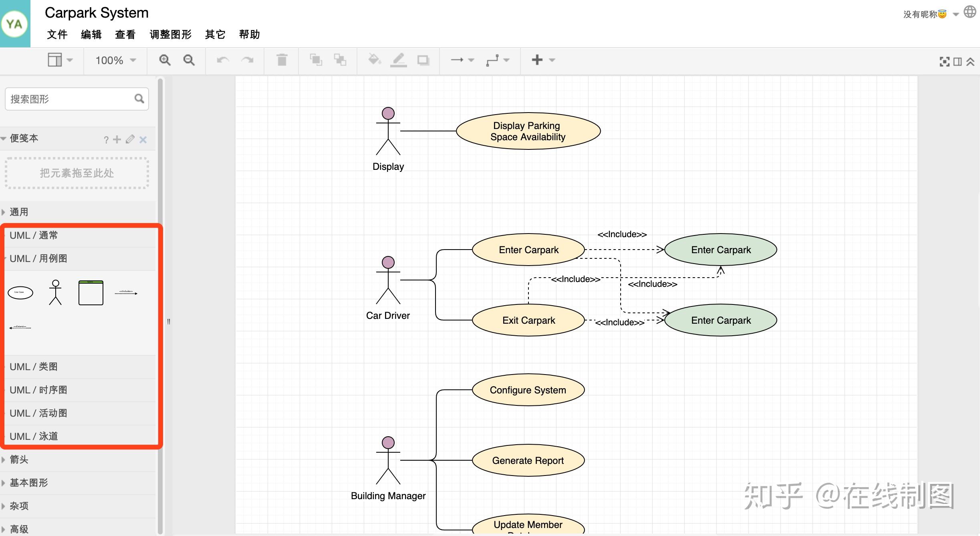Viewport: 980px width, 536px height.
Task: Click the undo arrow icon
Action: coord(223,60)
